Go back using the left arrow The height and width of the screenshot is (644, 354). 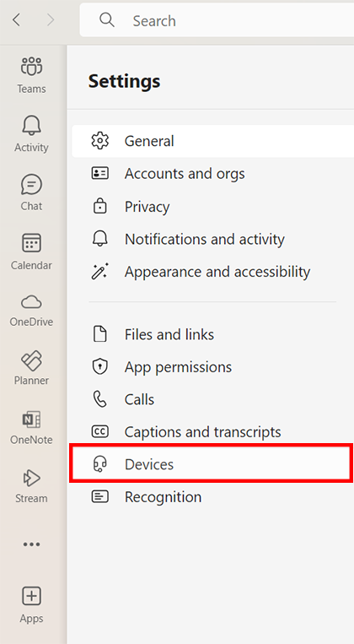(16, 19)
